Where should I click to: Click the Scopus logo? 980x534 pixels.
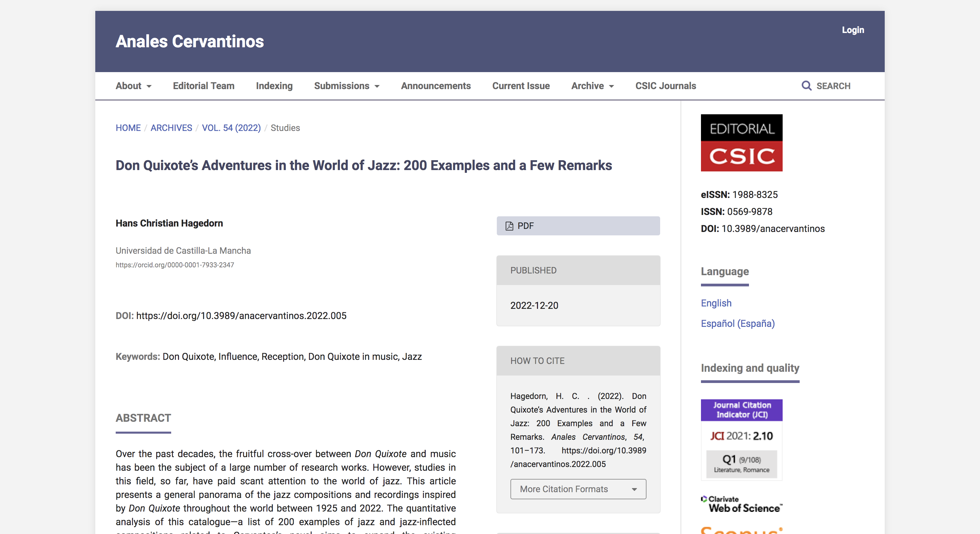click(741, 530)
